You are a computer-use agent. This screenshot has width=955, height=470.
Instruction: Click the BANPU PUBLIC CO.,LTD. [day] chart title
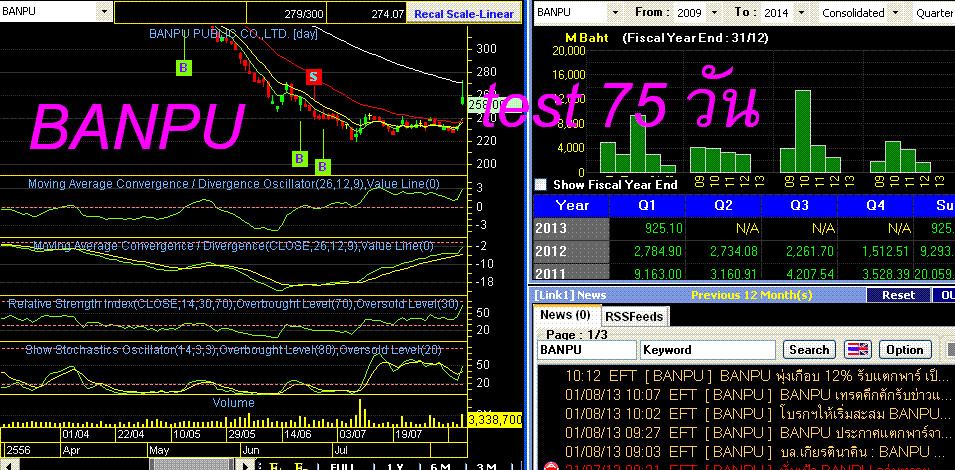[x=233, y=34]
